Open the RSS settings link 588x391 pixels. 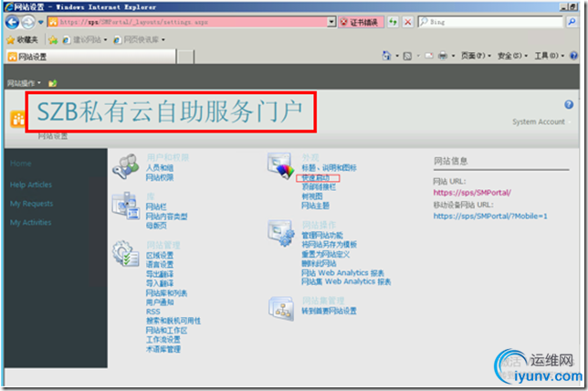(153, 312)
